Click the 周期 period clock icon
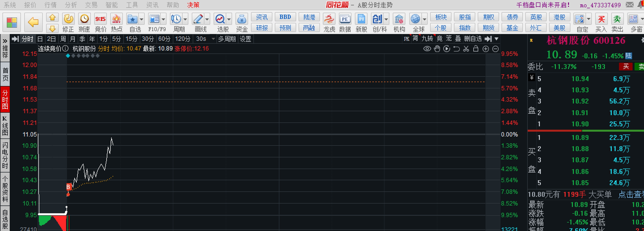The width and height of the screenshot is (644, 231). tap(176, 19)
